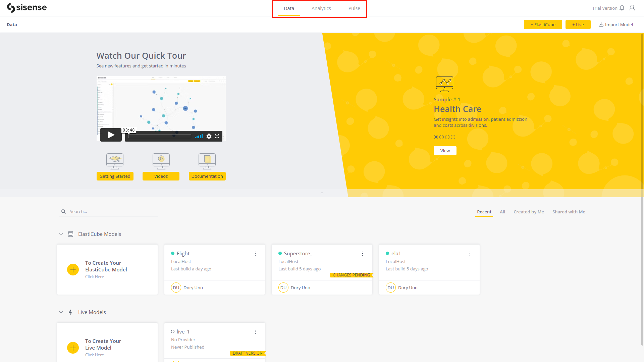Click the Trial Version label
The width and height of the screenshot is (644, 362).
[x=604, y=8]
